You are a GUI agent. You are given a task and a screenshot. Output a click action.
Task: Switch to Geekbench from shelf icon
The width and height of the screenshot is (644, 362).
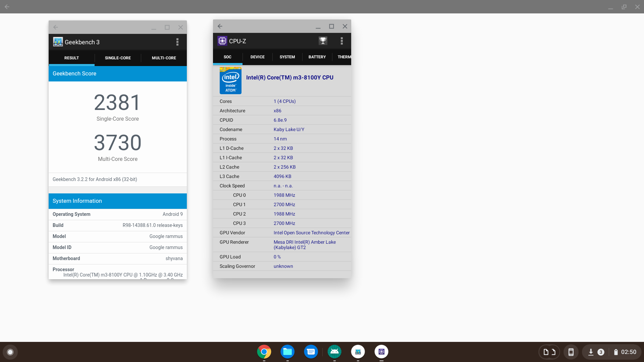pyautogui.click(x=358, y=352)
